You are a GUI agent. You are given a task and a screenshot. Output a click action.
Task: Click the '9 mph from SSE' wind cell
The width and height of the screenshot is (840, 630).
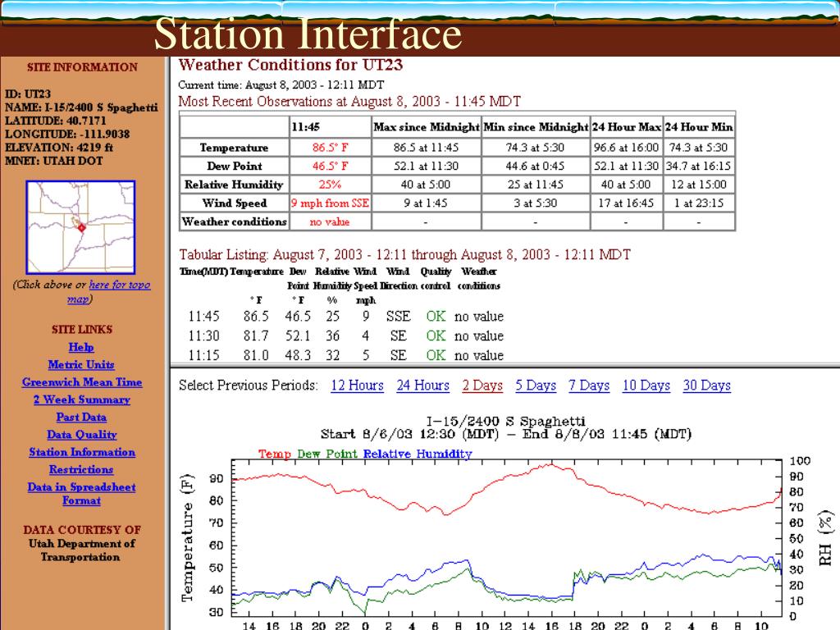click(x=330, y=203)
